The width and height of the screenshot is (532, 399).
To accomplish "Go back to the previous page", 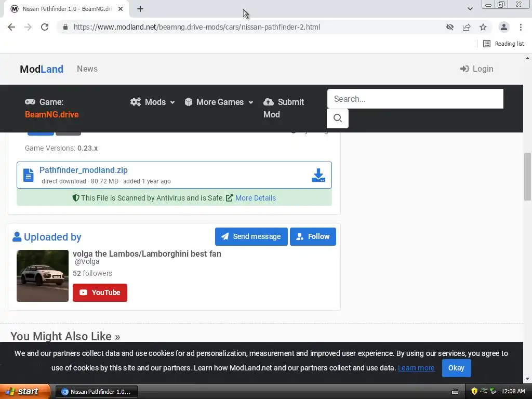I will point(11,27).
